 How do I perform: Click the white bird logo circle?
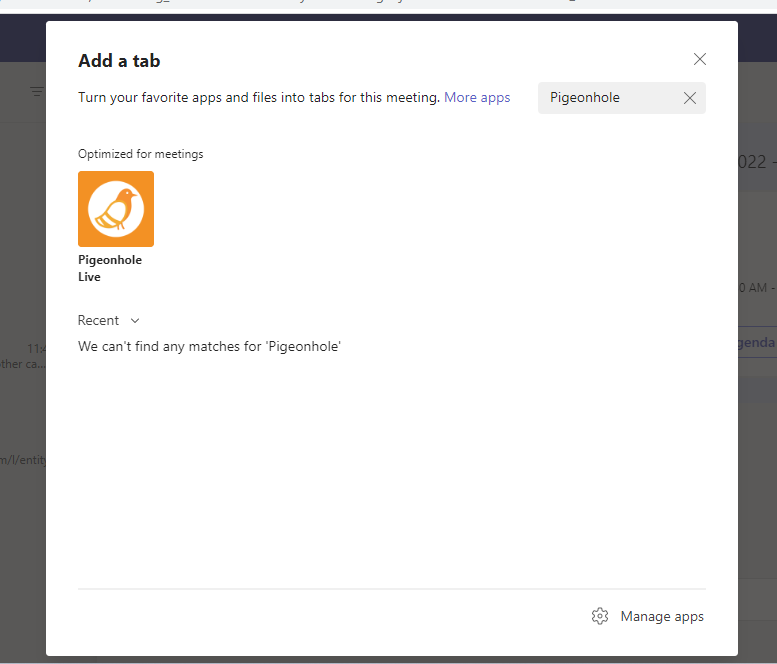coord(116,209)
